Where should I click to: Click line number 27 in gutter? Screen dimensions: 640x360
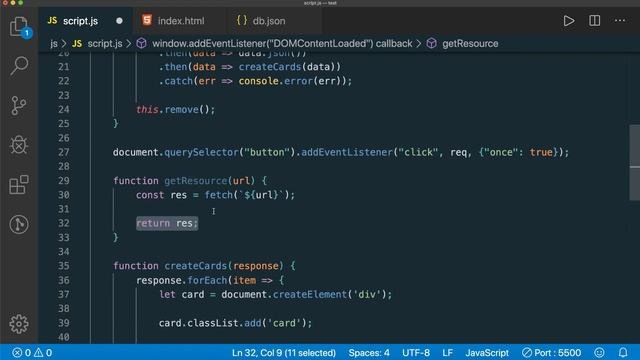coord(64,152)
